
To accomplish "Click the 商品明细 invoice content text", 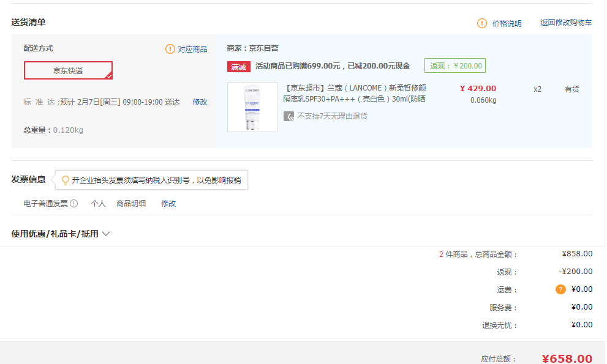I will click(x=131, y=203).
